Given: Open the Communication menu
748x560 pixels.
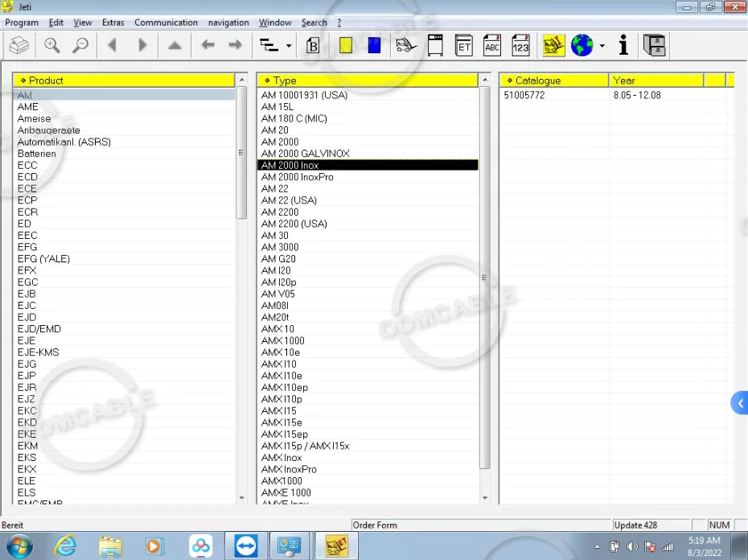Looking at the screenshot, I should tap(166, 23).
